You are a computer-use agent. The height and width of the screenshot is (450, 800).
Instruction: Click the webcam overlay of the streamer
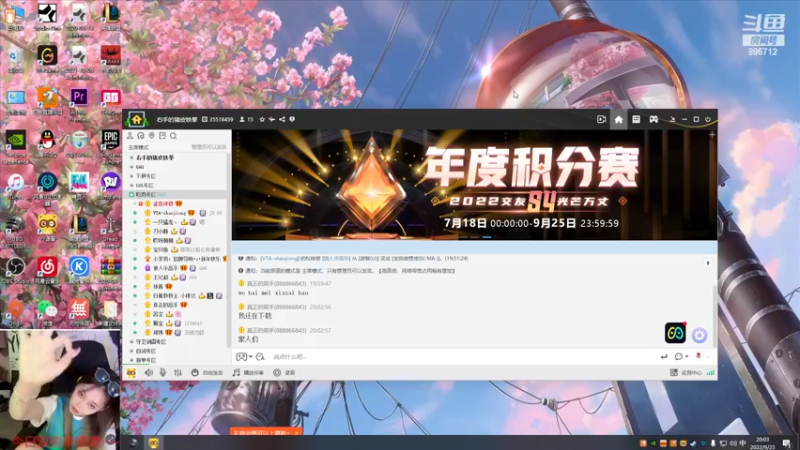point(60,390)
